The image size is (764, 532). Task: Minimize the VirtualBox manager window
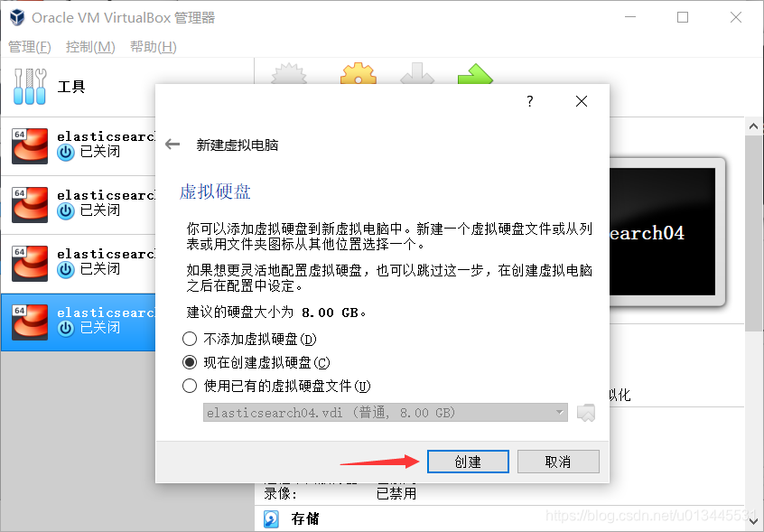(x=630, y=17)
